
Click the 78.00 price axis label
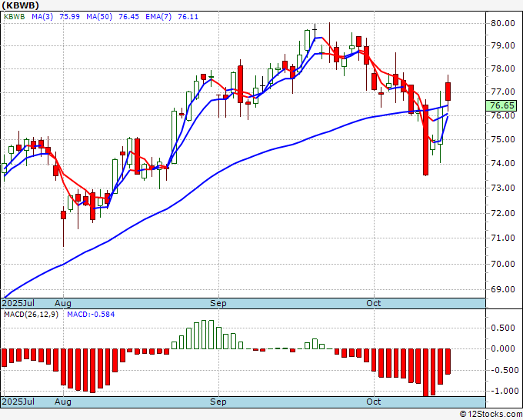point(503,68)
